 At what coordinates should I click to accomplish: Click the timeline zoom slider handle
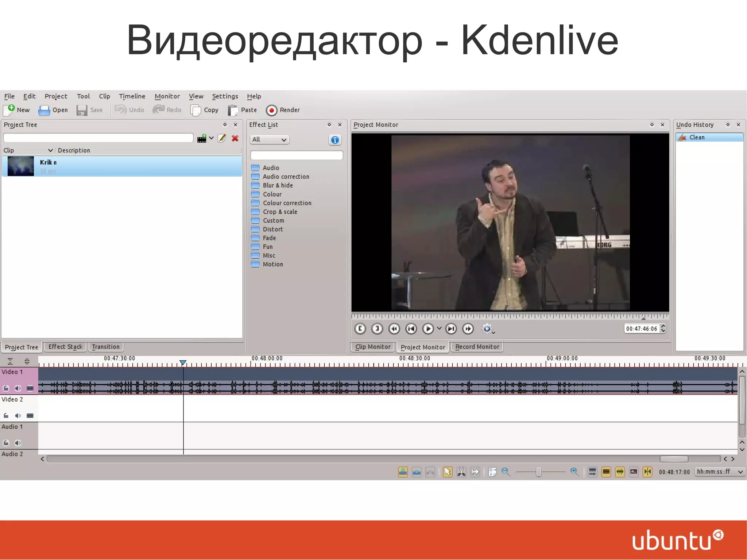pos(538,472)
